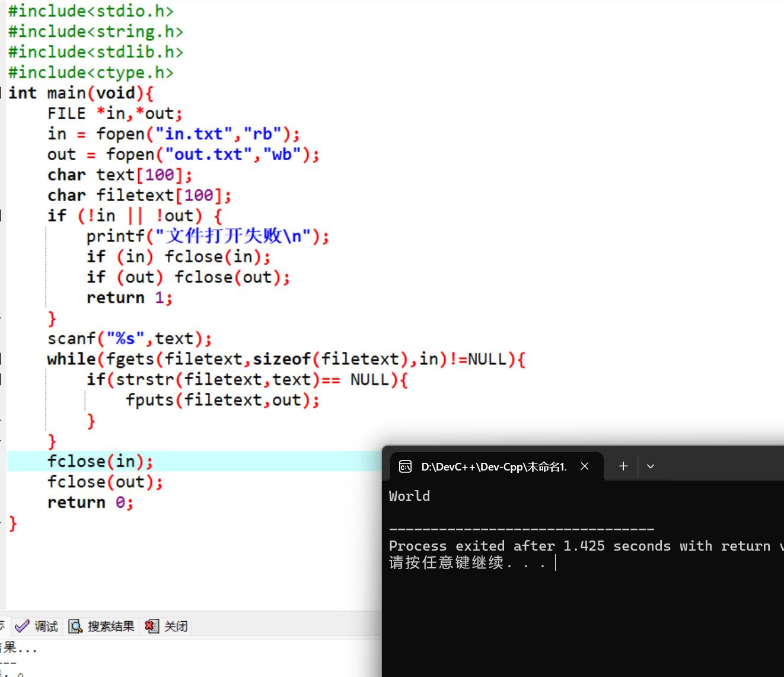Image resolution: width=784 pixels, height=677 pixels.
Task: Click the checkmark icon on the 调试 tab
Action: [21, 626]
